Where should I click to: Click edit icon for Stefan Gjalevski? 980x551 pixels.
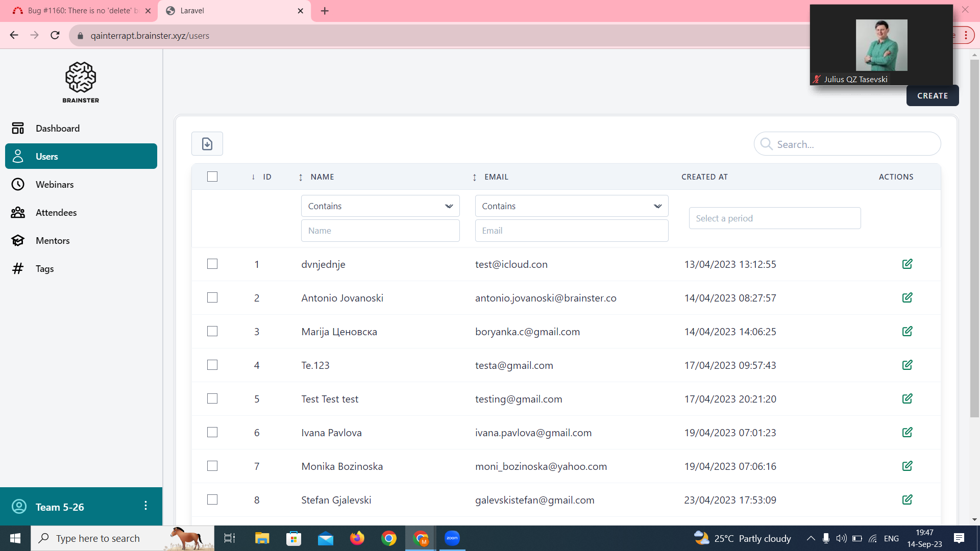[907, 499]
